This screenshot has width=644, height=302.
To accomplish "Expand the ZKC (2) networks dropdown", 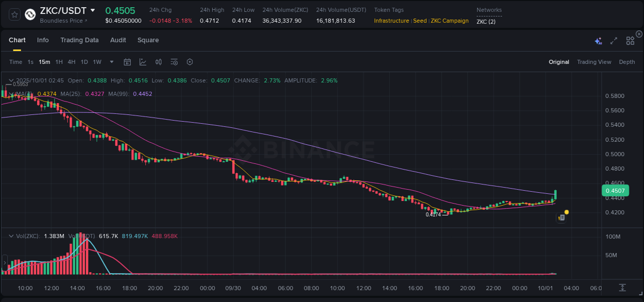I will click(x=486, y=22).
